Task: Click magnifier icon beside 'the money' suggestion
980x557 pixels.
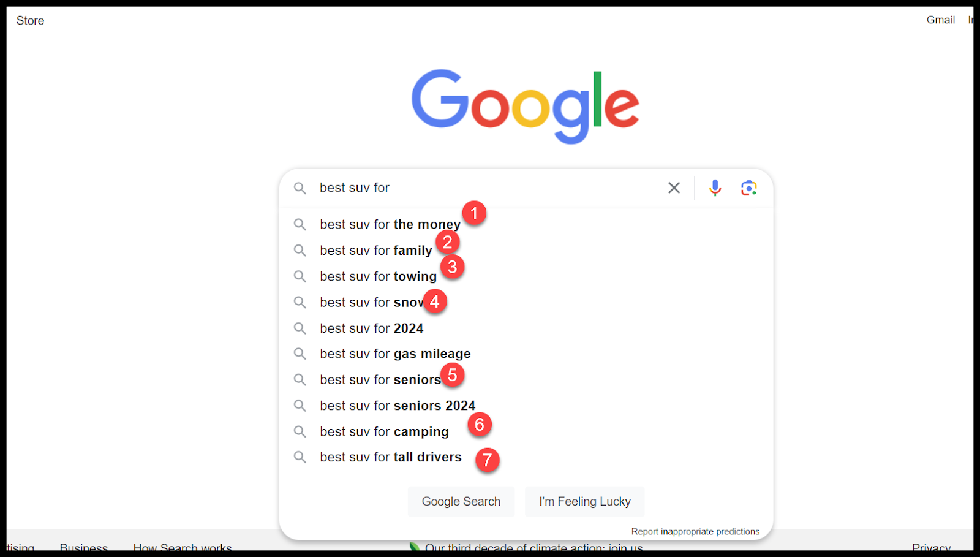Action: point(300,225)
